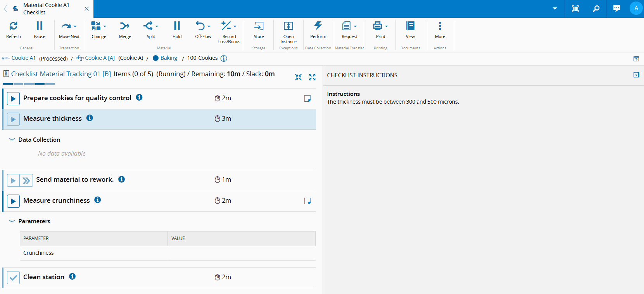Screen dimensions: 644x294
Task: Open the barcode scanner icon in header
Action: pyautogui.click(x=575, y=9)
